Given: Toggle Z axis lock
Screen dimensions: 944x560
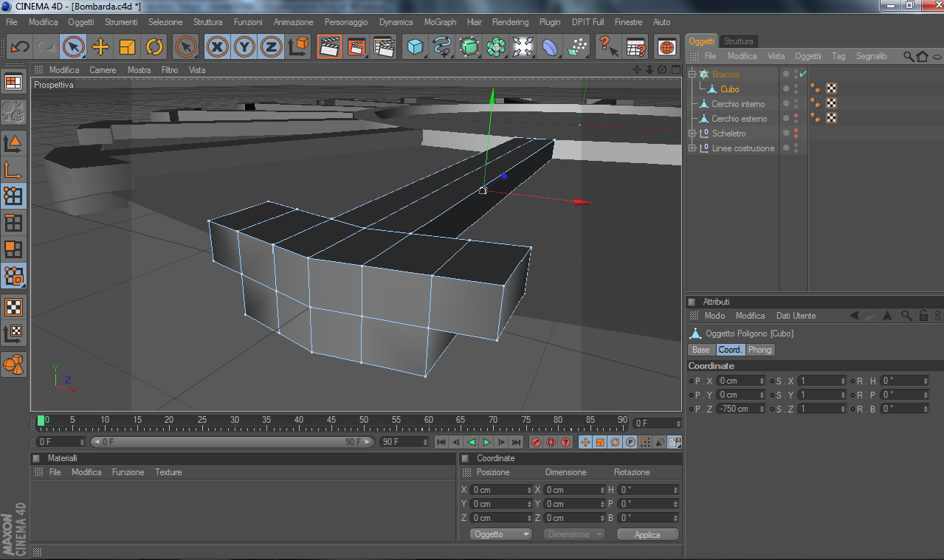Looking at the screenshot, I should click(272, 47).
